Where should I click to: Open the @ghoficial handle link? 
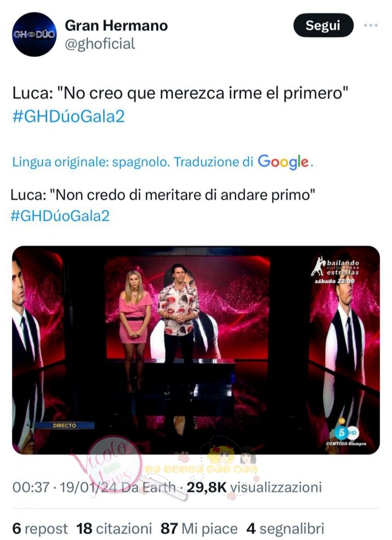[100, 44]
